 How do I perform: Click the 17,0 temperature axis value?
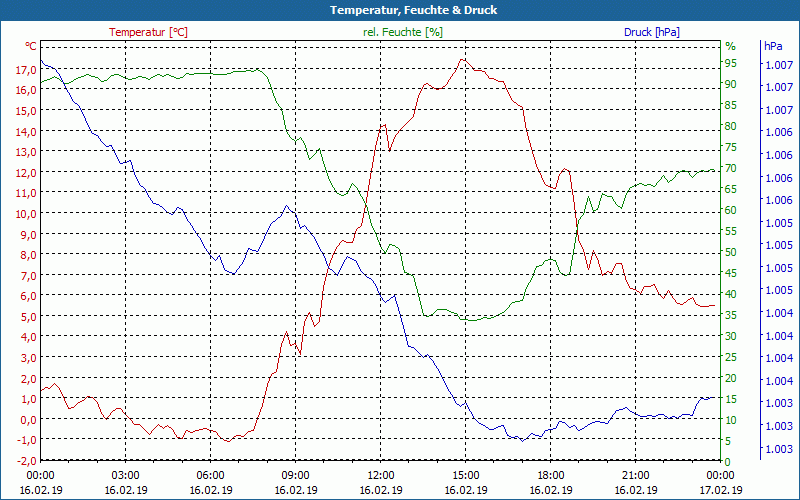click(x=26, y=70)
